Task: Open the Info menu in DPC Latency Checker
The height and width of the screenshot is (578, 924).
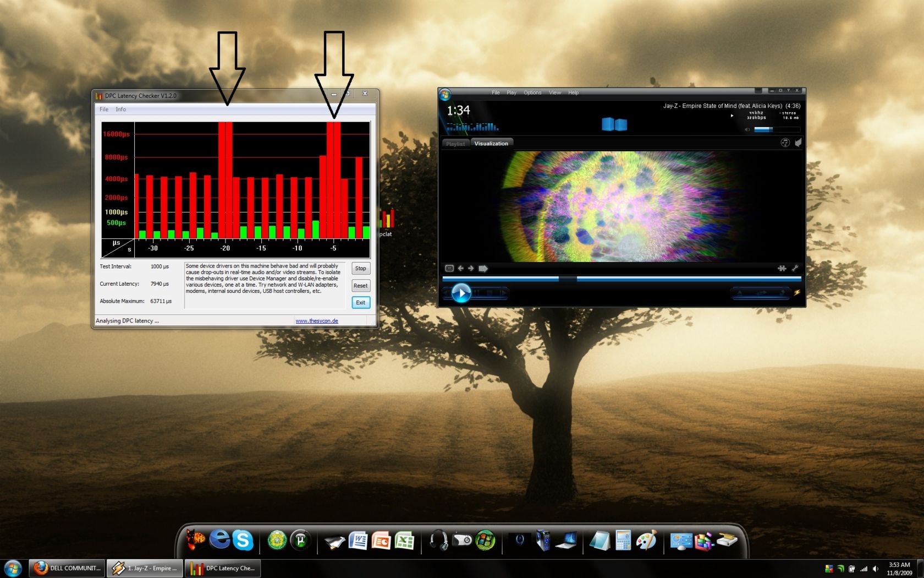Action: pyautogui.click(x=121, y=110)
